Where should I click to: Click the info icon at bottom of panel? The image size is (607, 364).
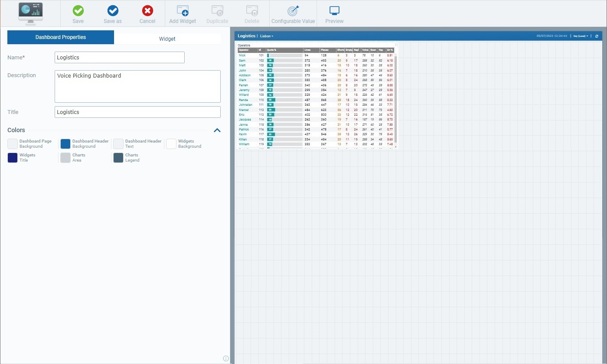tap(226, 358)
